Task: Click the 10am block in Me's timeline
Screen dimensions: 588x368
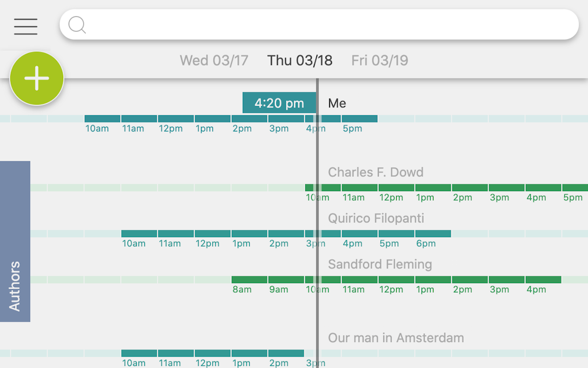Action: (x=103, y=119)
